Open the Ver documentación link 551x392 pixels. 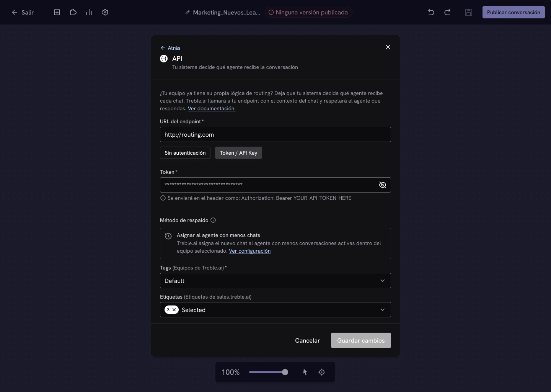click(212, 108)
